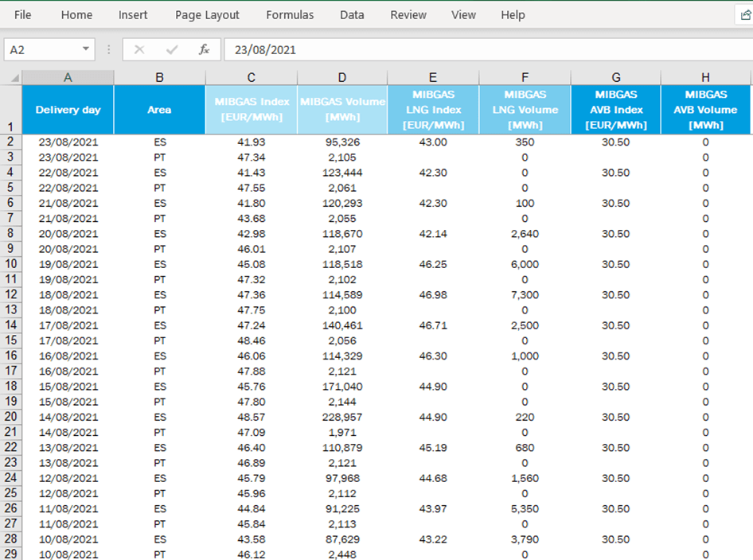The width and height of the screenshot is (753, 560).
Task: Select row 1 header
Action: click(10, 110)
